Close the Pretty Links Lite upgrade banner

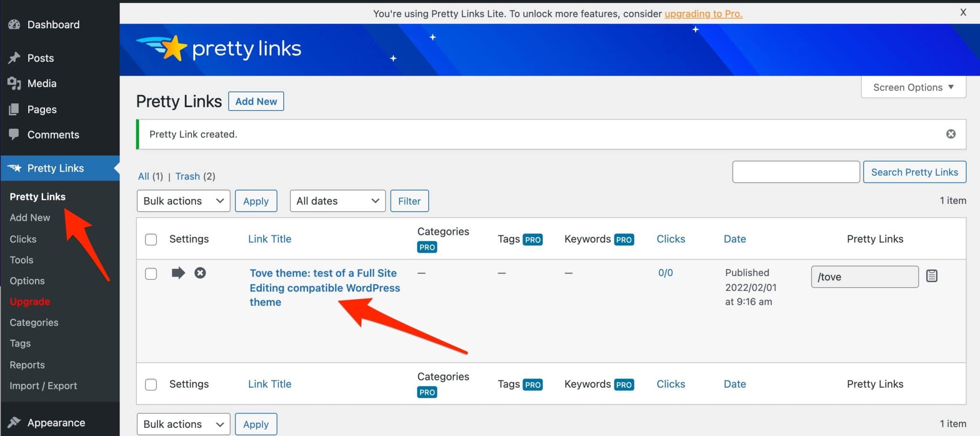pyautogui.click(x=963, y=12)
